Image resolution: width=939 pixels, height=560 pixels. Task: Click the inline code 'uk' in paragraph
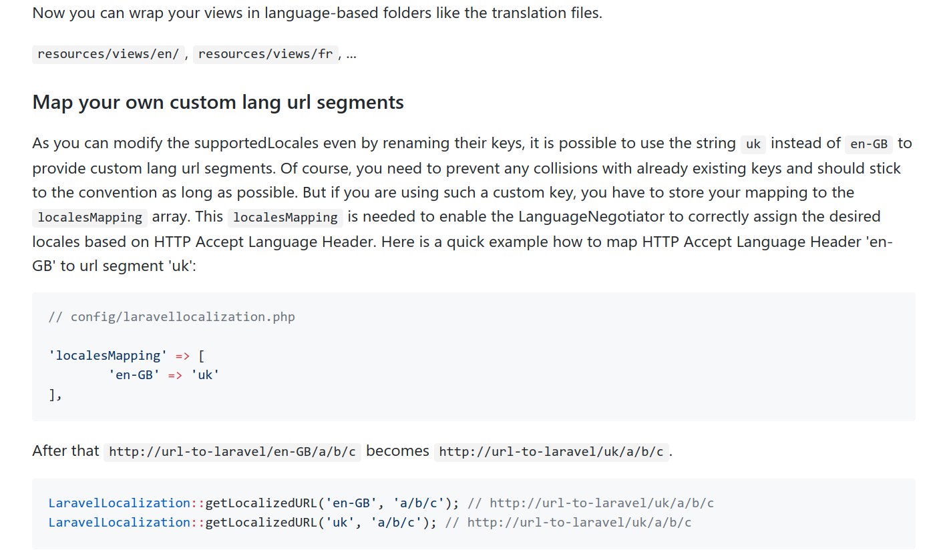(753, 144)
